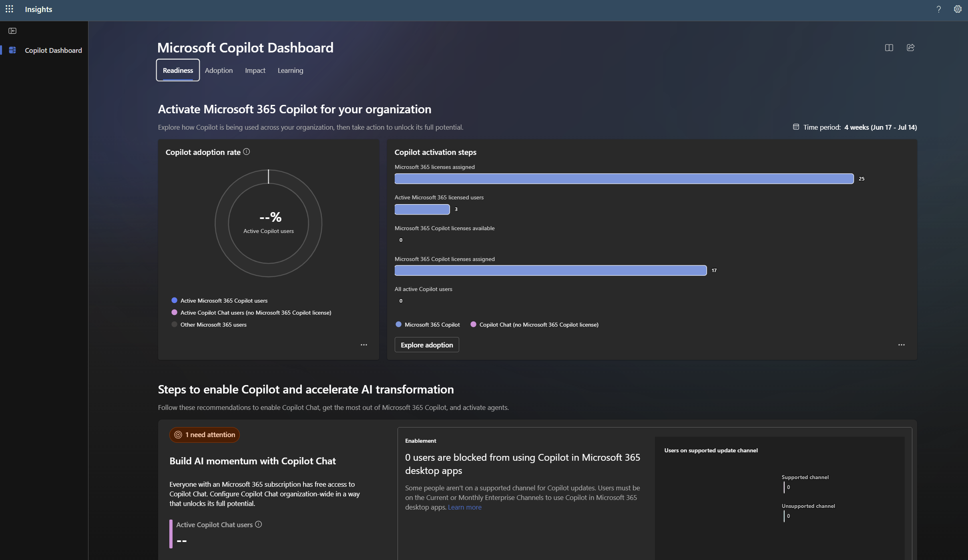Select the Copilot Dashboard sidebar icon

pos(12,50)
